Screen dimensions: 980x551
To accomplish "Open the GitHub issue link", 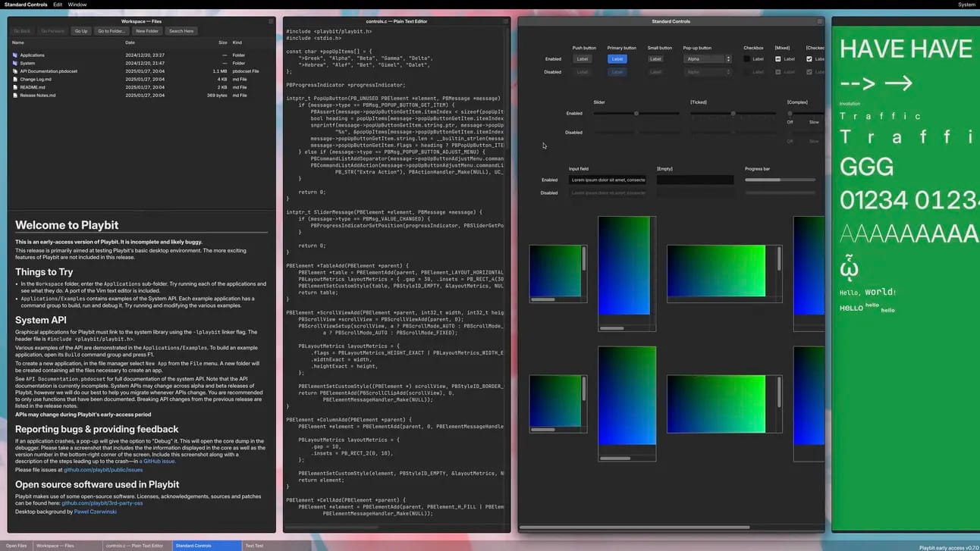I will point(159,461).
